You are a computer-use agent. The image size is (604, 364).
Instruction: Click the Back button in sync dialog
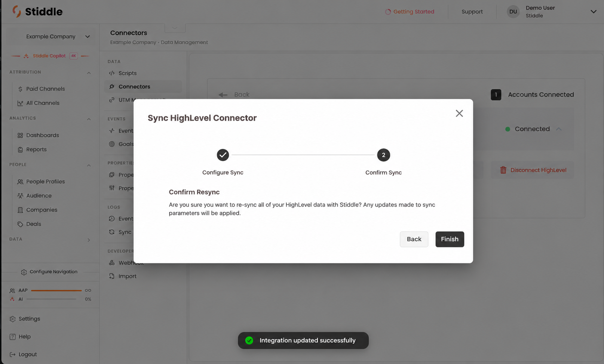coord(414,239)
